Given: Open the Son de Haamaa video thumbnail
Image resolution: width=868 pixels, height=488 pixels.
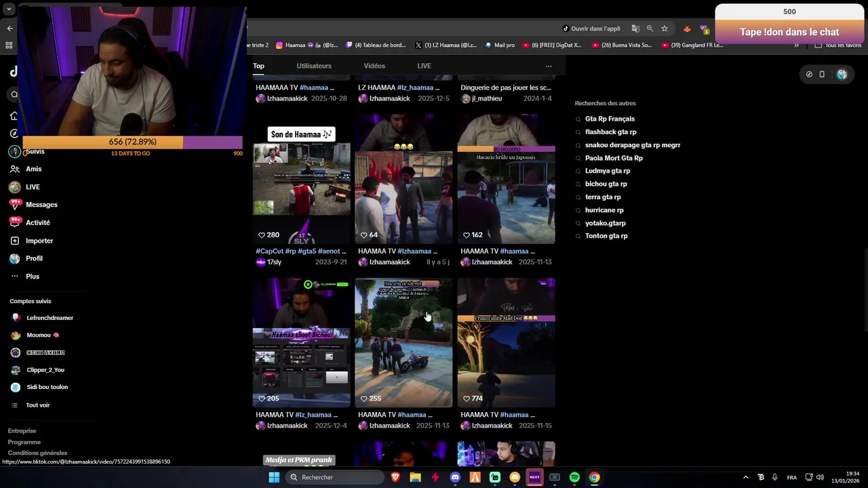Looking at the screenshot, I should coord(302,179).
